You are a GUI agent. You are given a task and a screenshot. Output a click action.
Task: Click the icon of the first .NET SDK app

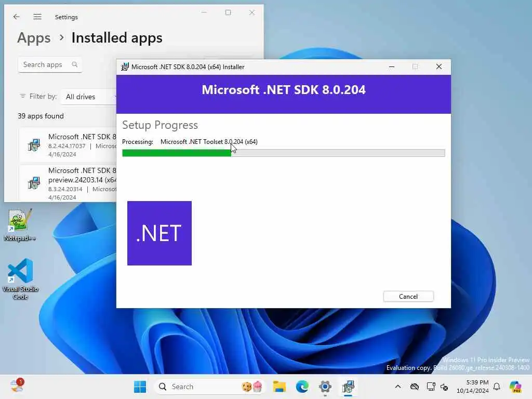click(34, 145)
